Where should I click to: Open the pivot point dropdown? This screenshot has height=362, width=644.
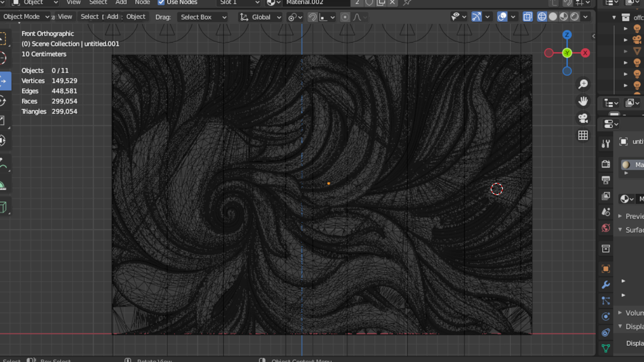coord(295,17)
